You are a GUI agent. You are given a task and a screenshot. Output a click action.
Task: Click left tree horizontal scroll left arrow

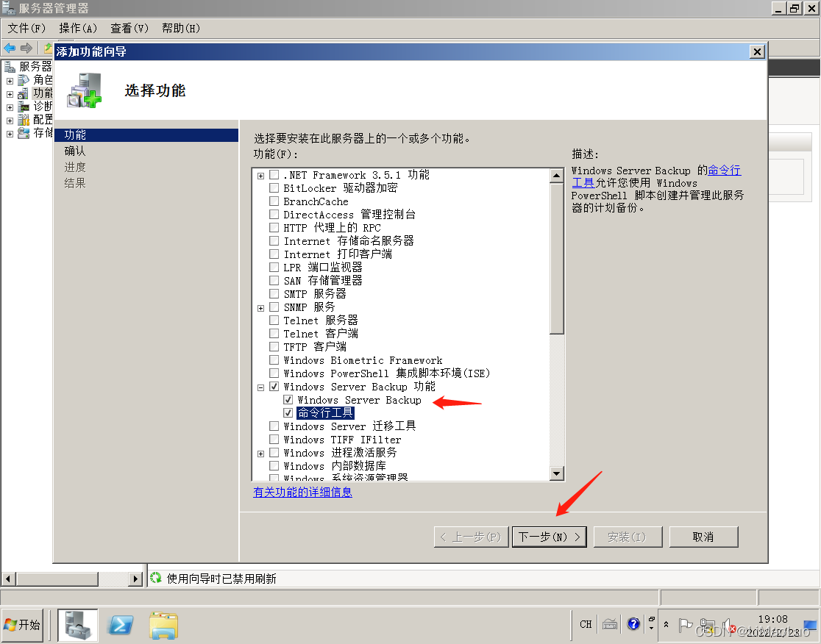point(8,579)
